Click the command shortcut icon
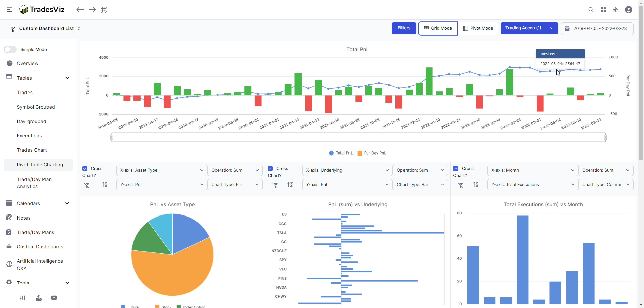 [x=104, y=10]
